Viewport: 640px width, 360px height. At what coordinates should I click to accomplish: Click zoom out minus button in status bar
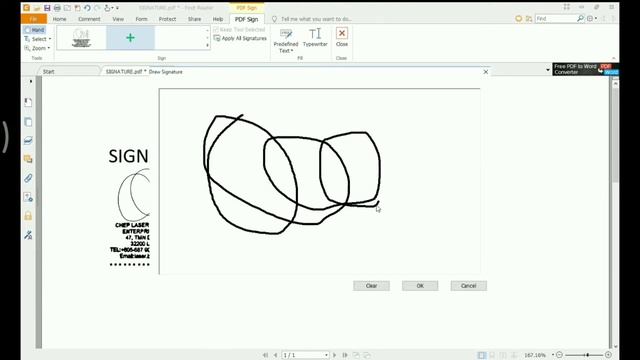[x=560, y=355]
